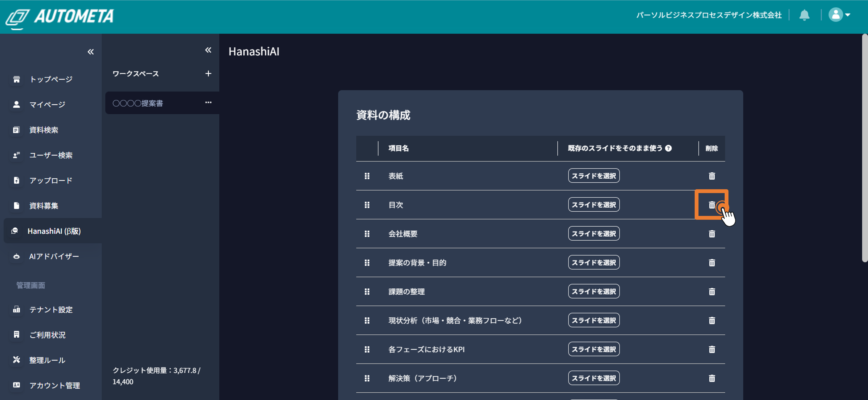The width and height of the screenshot is (868, 400).
Task: Open options menu for ○○○○提案書 workspace
Action: pos(208,102)
